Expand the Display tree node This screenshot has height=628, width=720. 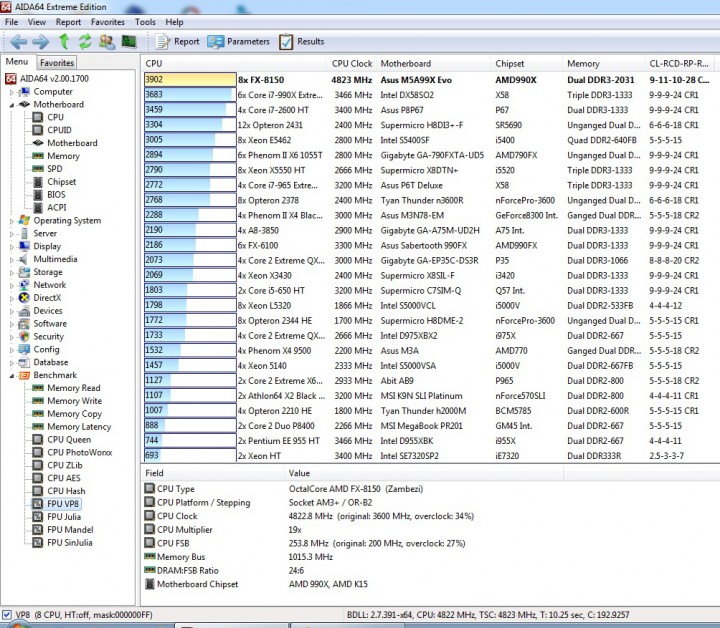[12, 247]
